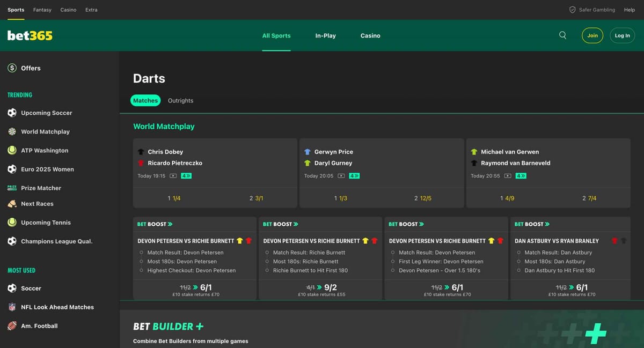
Task: Click Ricardo Pietreczko's red shirt icon
Action: tap(141, 163)
